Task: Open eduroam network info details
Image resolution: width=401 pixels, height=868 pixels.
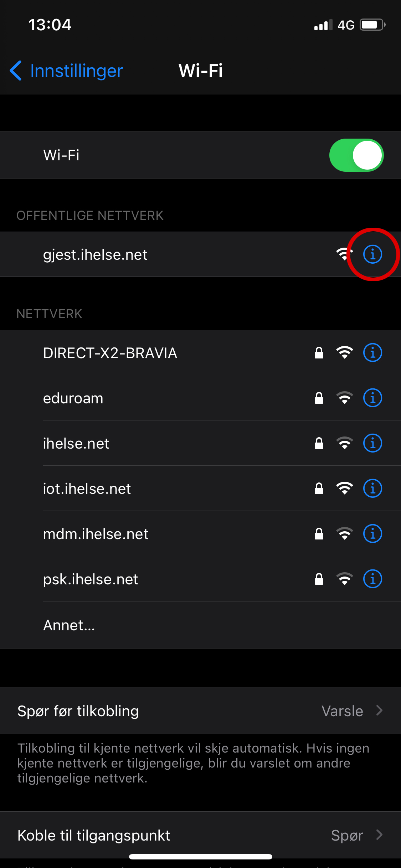Action: pyautogui.click(x=372, y=398)
